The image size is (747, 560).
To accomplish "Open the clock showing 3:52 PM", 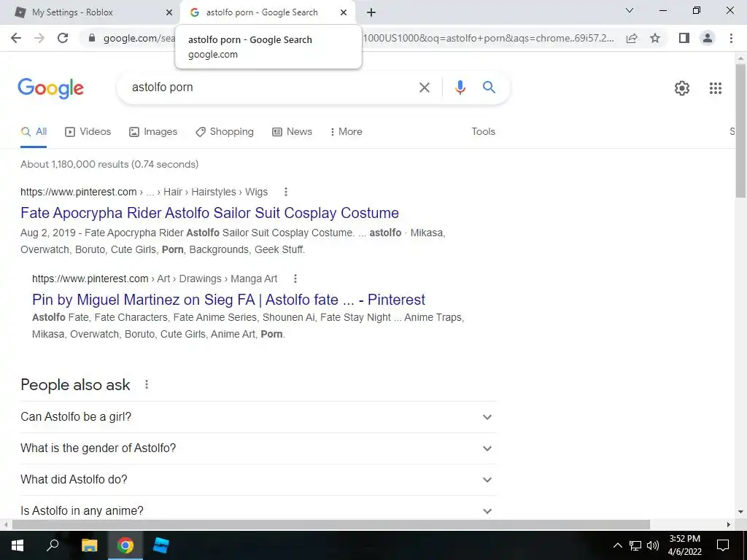I will pos(684,545).
